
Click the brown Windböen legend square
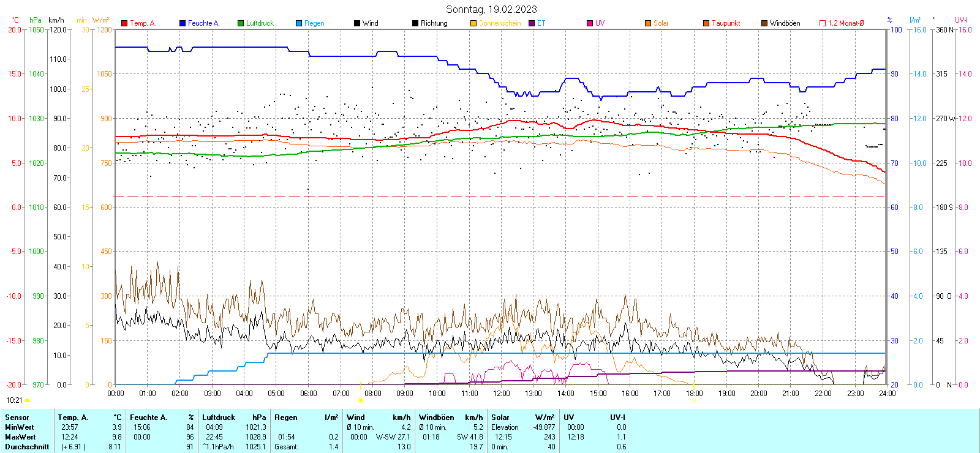point(764,23)
